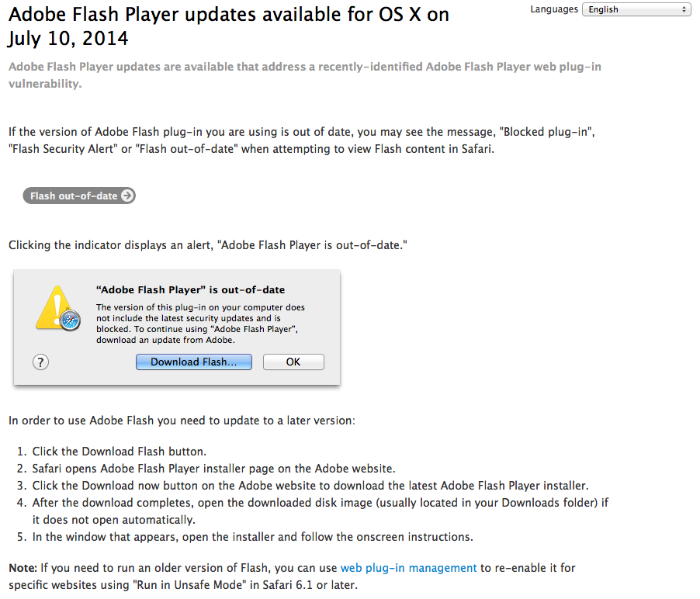Open the Languages dropdown showing English
Screen dimensions: 700x599
click(635, 9)
